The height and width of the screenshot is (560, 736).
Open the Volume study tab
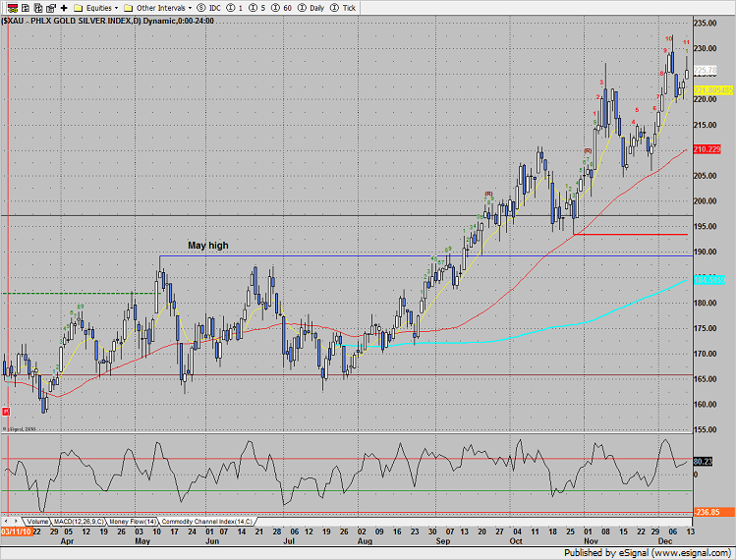37,522
